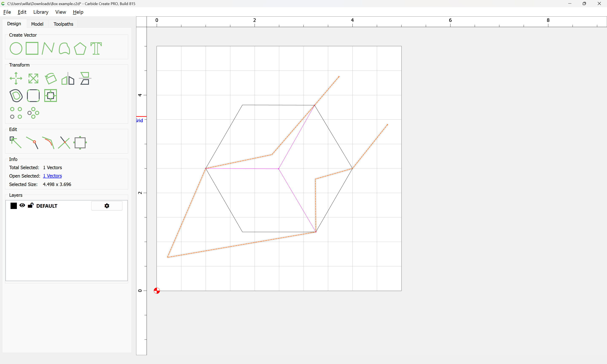
Task: Click the horizontal ruler at mark 4
Action: 352,20
